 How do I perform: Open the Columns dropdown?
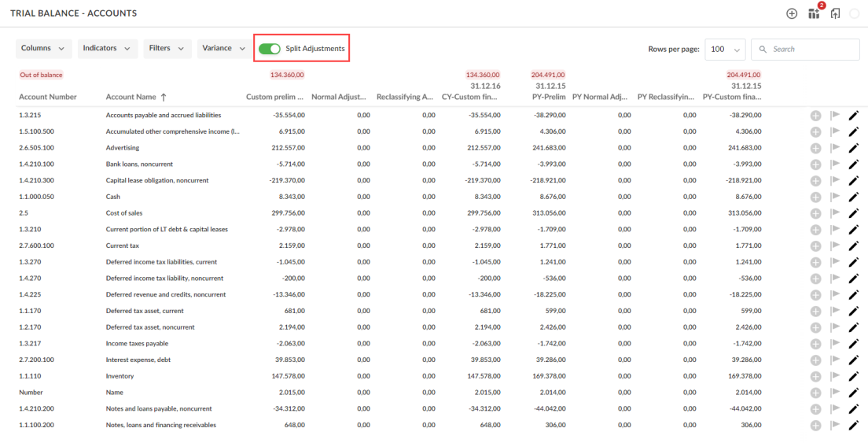43,49
